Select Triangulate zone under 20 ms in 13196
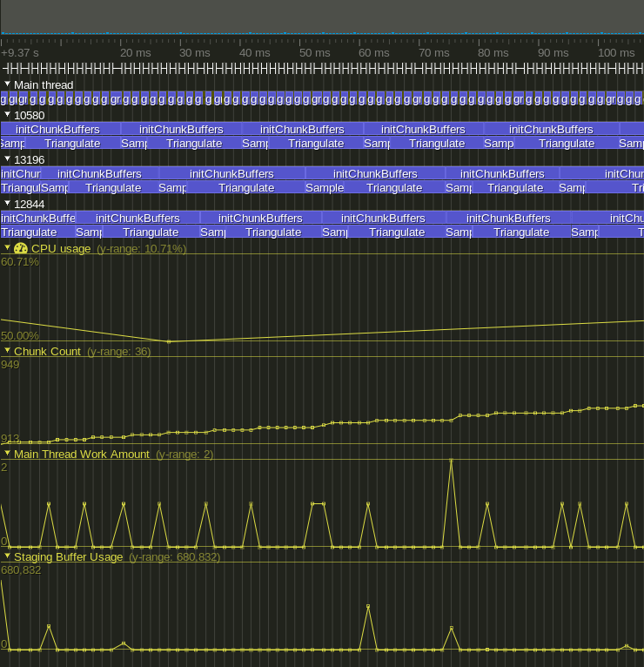The width and height of the screenshot is (644, 667). click(x=113, y=188)
